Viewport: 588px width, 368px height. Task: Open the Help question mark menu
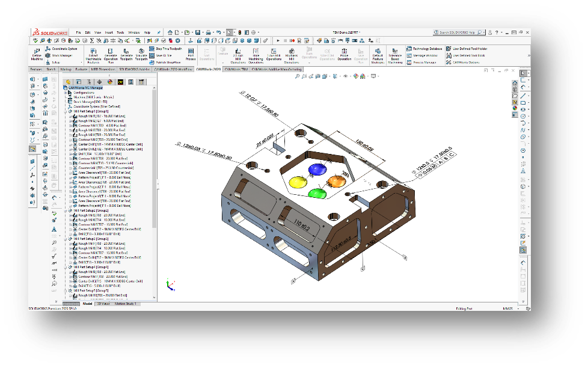pyautogui.click(x=497, y=32)
